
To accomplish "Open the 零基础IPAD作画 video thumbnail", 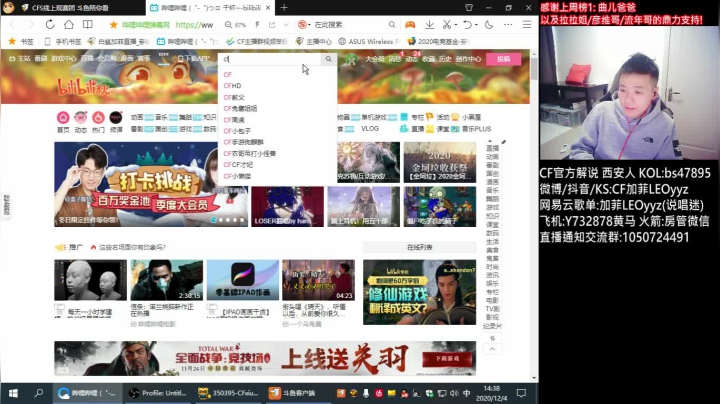I will click(x=242, y=280).
